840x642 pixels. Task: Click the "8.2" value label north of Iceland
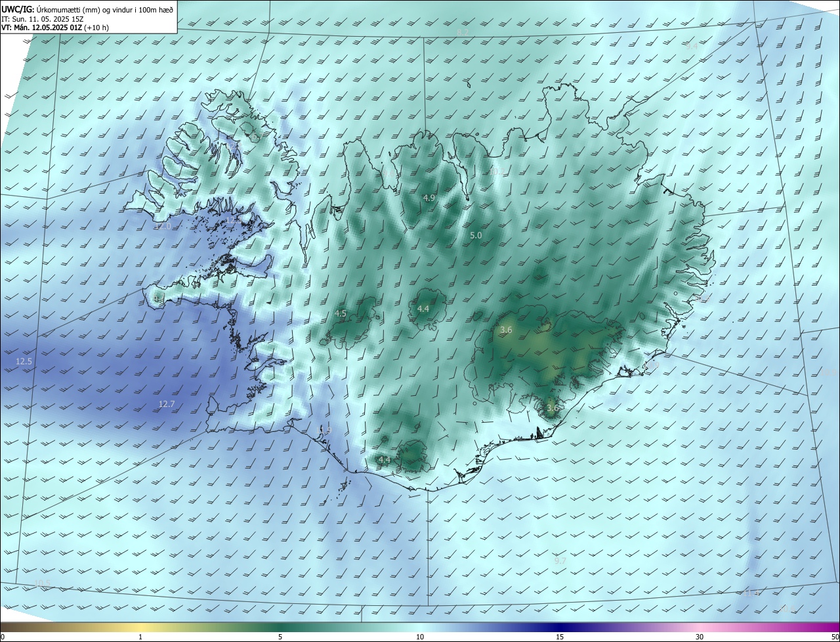[463, 33]
